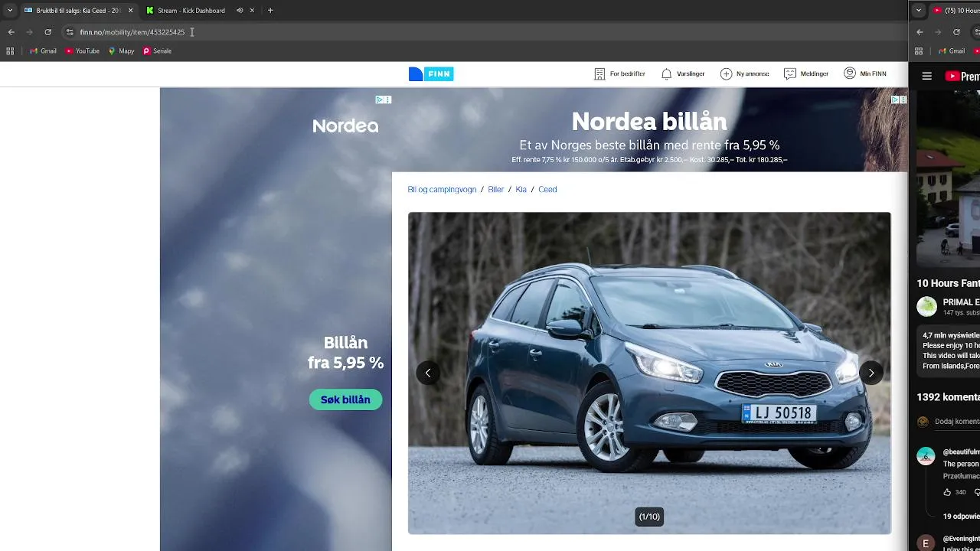This screenshot has width=980, height=551.
Task: Click the @beautifulm commenter name
Action: tap(961, 452)
